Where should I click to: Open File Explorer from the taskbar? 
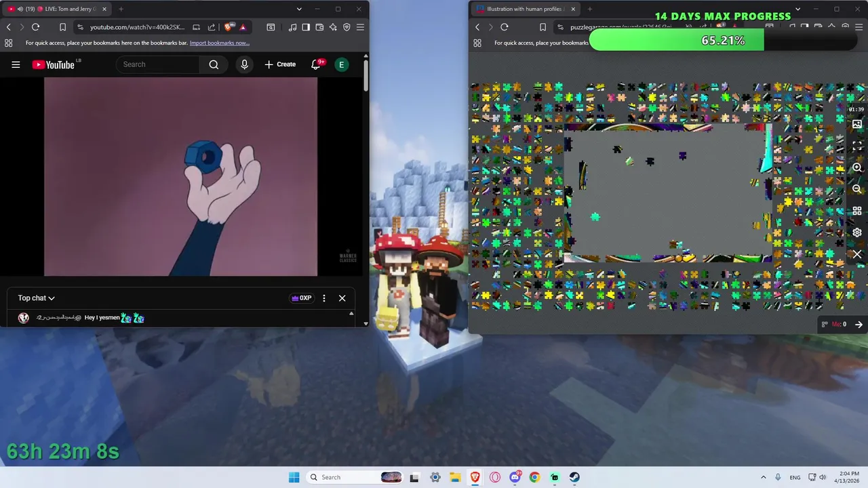(455, 477)
